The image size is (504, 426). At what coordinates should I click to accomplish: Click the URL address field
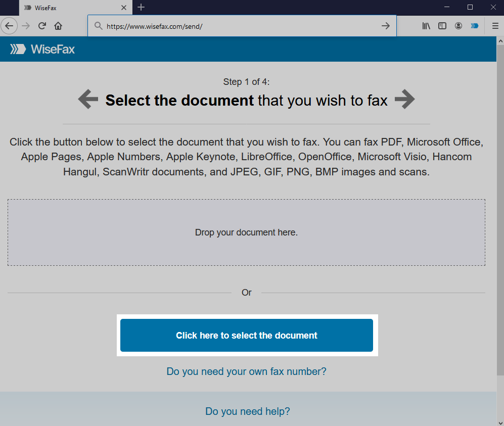241,26
